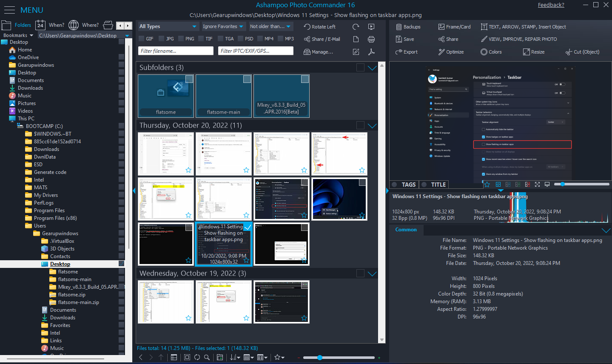The image size is (612, 364).
Task: Click the Filter IPTC/EXIF/GPS input field
Action: (256, 51)
